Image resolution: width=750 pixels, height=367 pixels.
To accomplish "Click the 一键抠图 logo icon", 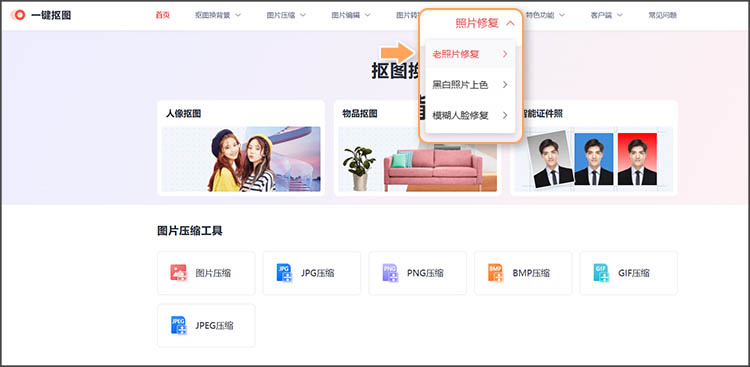I will coord(19,15).
